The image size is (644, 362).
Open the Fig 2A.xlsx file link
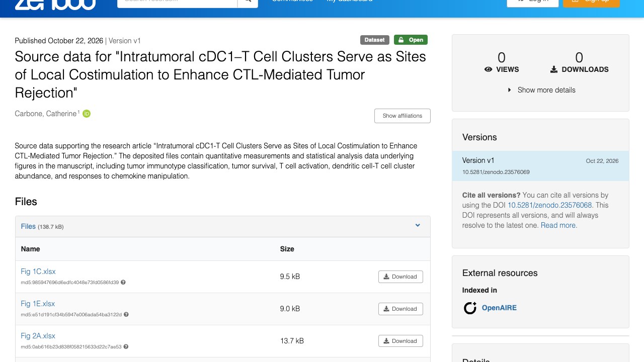(38, 336)
